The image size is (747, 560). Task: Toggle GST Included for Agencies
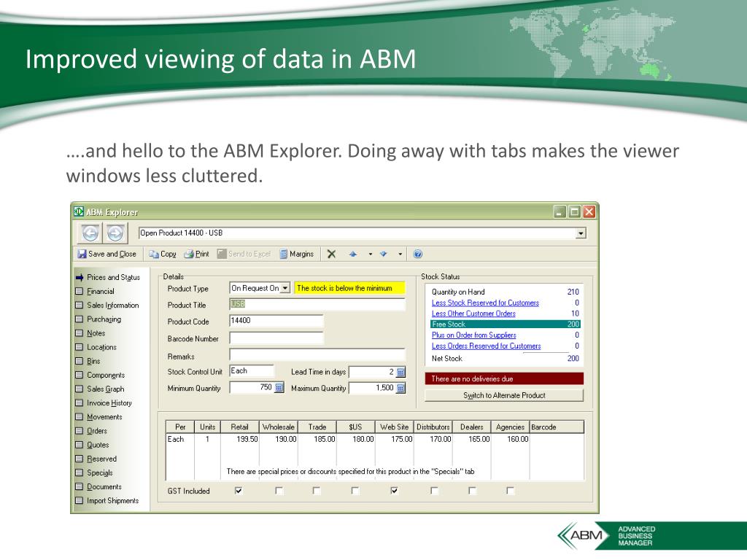tap(510, 491)
